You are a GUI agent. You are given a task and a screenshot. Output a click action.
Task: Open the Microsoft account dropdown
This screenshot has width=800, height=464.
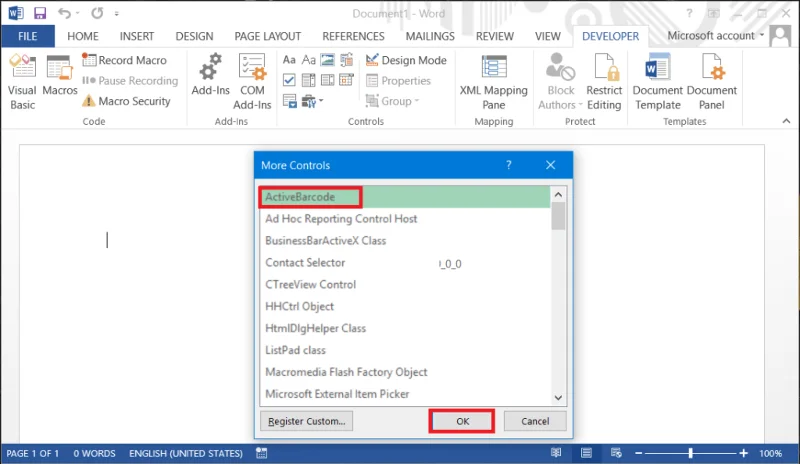point(715,36)
